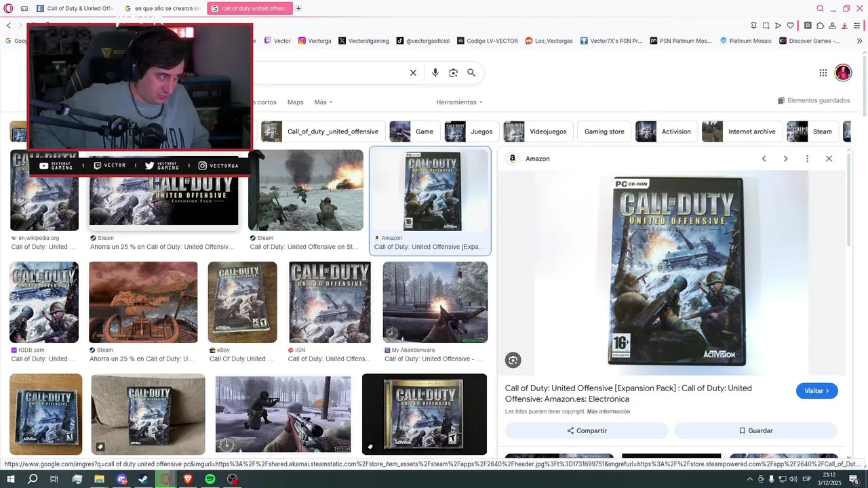Expand the Más search filter dropdown
Screen dimensions: 868x488
[x=323, y=102]
